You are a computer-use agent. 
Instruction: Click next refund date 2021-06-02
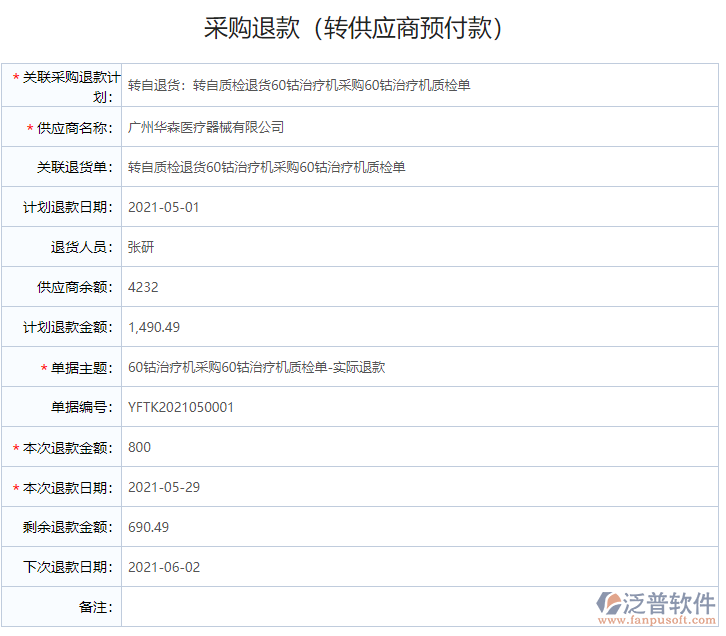tap(164, 567)
